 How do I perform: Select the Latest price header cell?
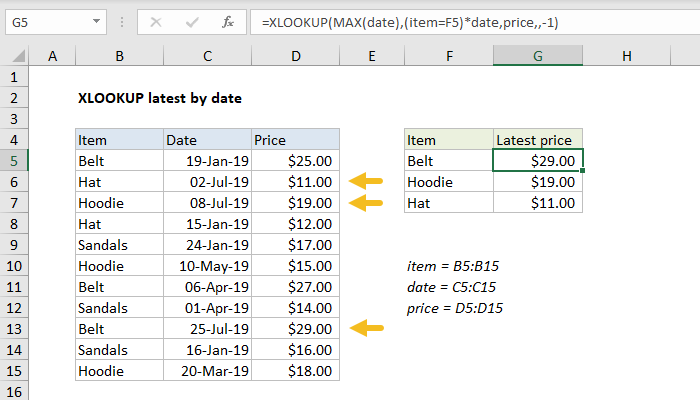pos(539,140)
